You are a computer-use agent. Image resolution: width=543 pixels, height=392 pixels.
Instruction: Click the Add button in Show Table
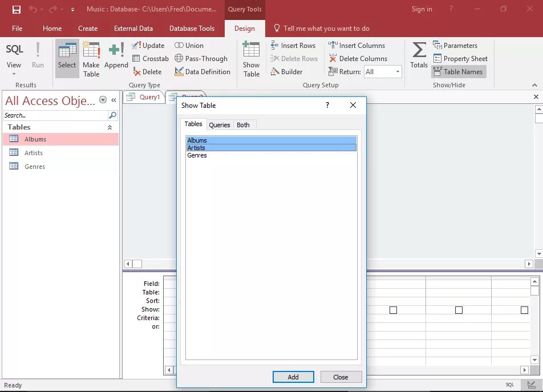coord(293,377)
